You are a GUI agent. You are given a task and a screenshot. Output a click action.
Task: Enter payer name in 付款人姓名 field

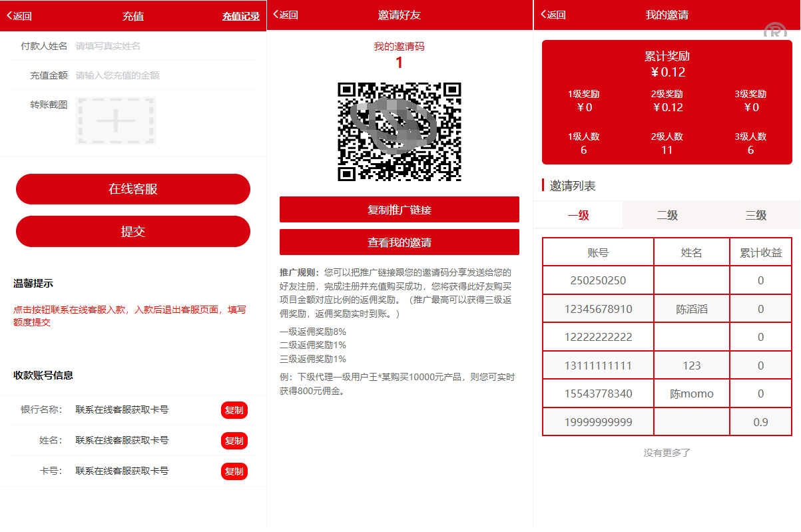point(163,46)
